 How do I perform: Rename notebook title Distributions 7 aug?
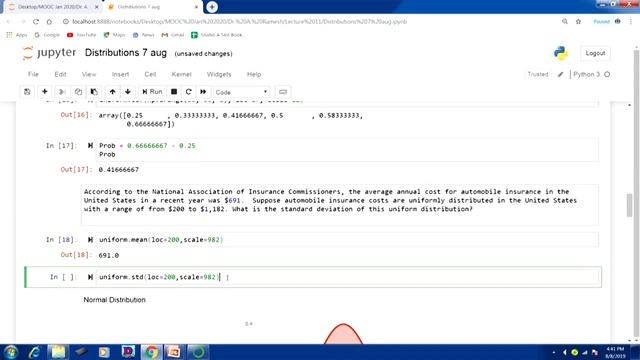[126, 53]
